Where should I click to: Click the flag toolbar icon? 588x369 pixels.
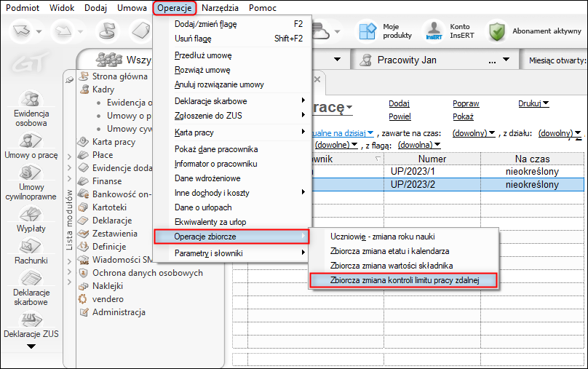click(107, 31)
